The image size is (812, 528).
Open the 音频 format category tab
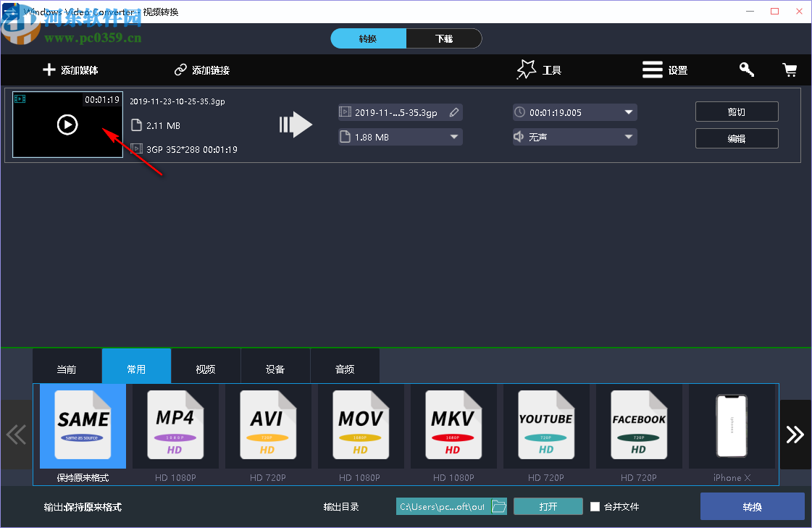345,369
